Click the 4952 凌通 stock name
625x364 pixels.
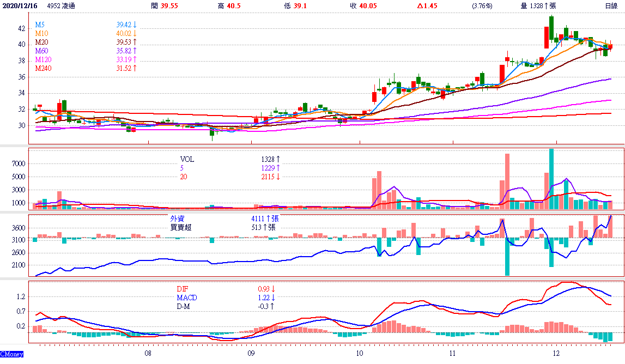coord(62,6)
